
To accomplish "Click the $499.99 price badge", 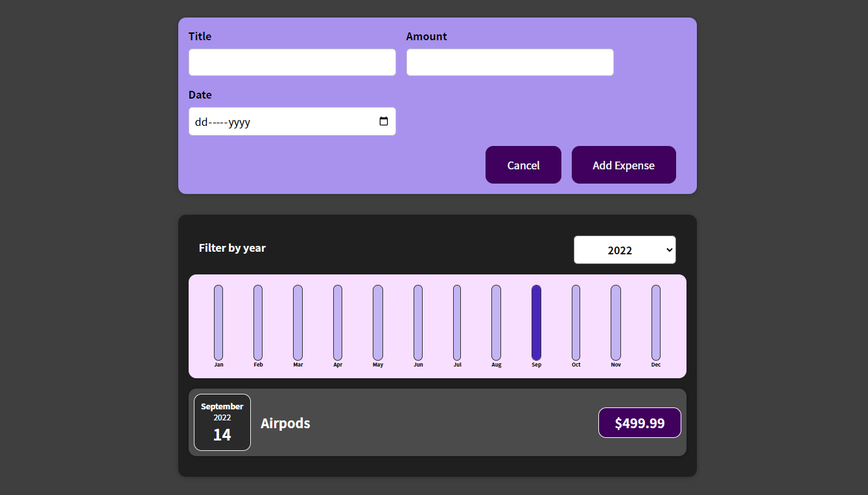I will point(639,422).
